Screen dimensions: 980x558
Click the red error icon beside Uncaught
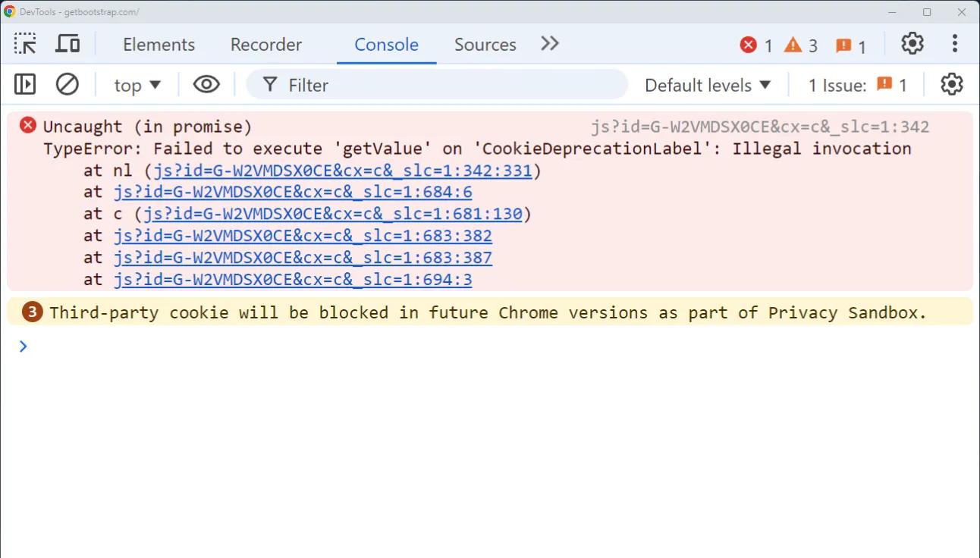[x=28, y=126]
